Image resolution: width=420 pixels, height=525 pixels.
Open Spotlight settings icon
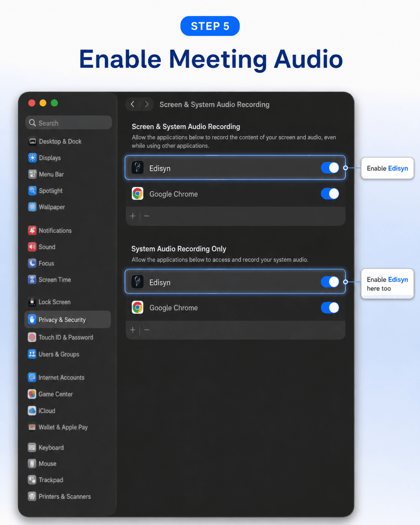(32, 191)
